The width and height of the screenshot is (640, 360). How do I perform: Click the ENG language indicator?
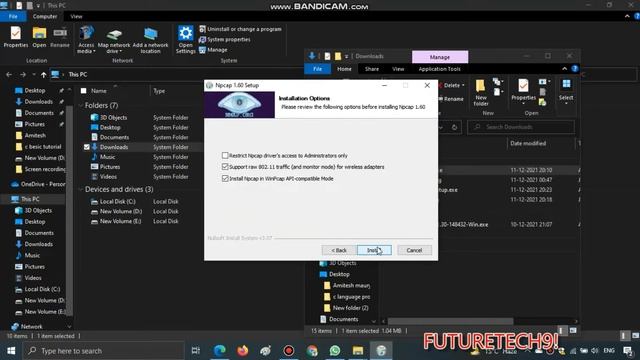pos(609,351)
